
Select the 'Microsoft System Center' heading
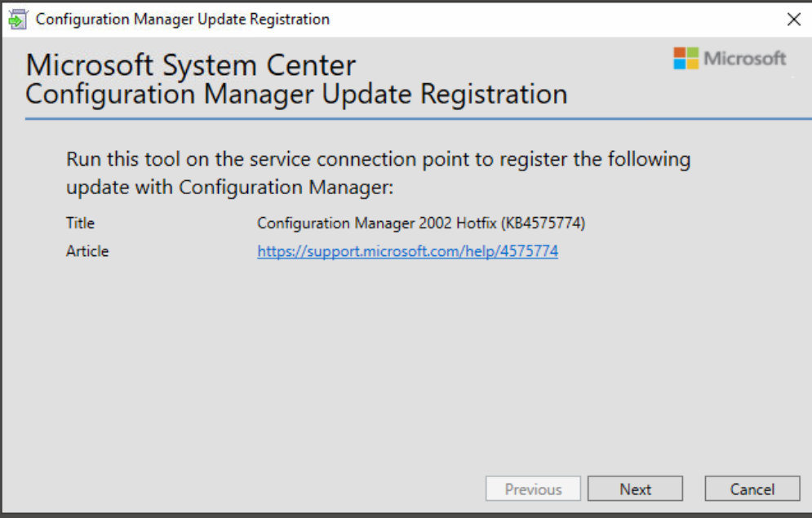[190, 65]
